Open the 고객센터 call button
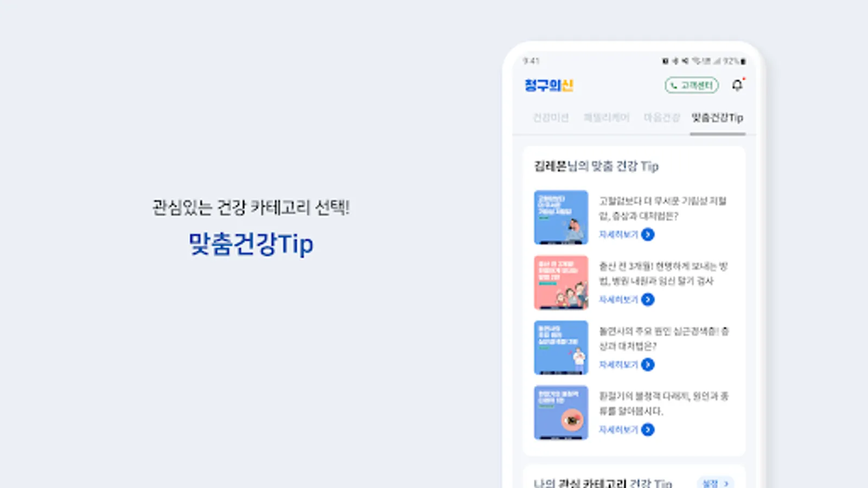 coord(692,85)
